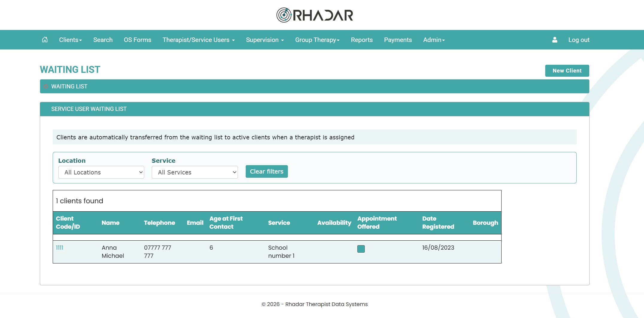Click Log out
This screenshot has height=318, width=644.
click(x=579, y=40)
